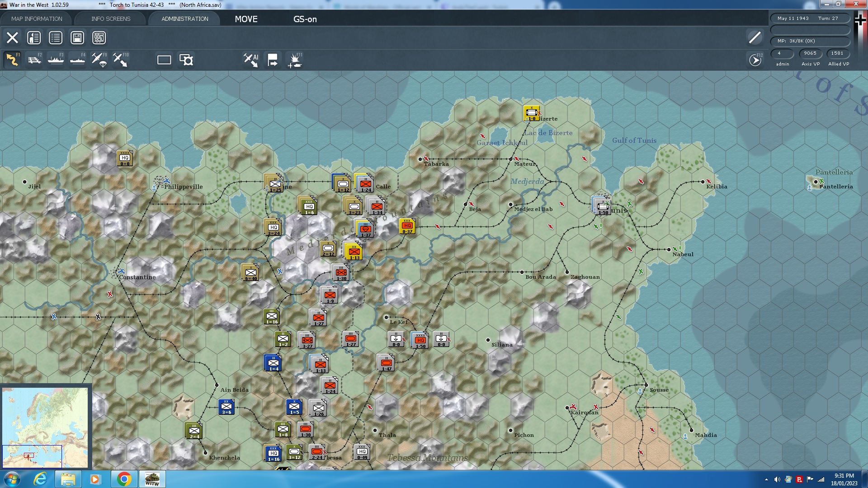Select the F9 air transport paradrop mode
Screen dimensions: 868x488
(99, 60)
